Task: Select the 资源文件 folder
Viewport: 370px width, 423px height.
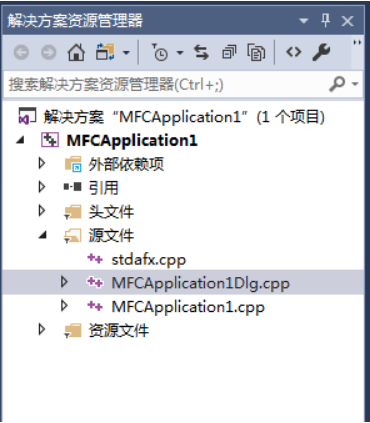Action: (119, 330)
